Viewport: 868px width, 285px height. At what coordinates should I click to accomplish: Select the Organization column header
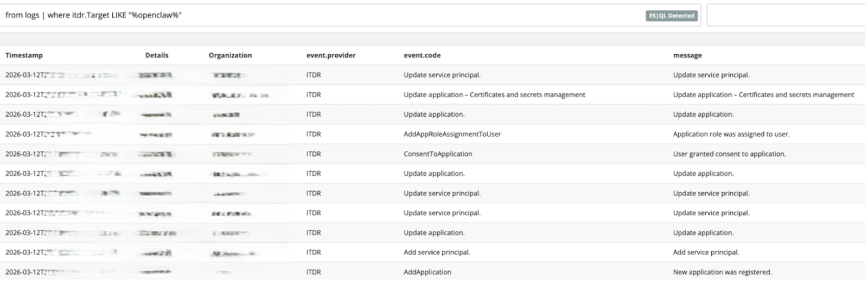230,55
